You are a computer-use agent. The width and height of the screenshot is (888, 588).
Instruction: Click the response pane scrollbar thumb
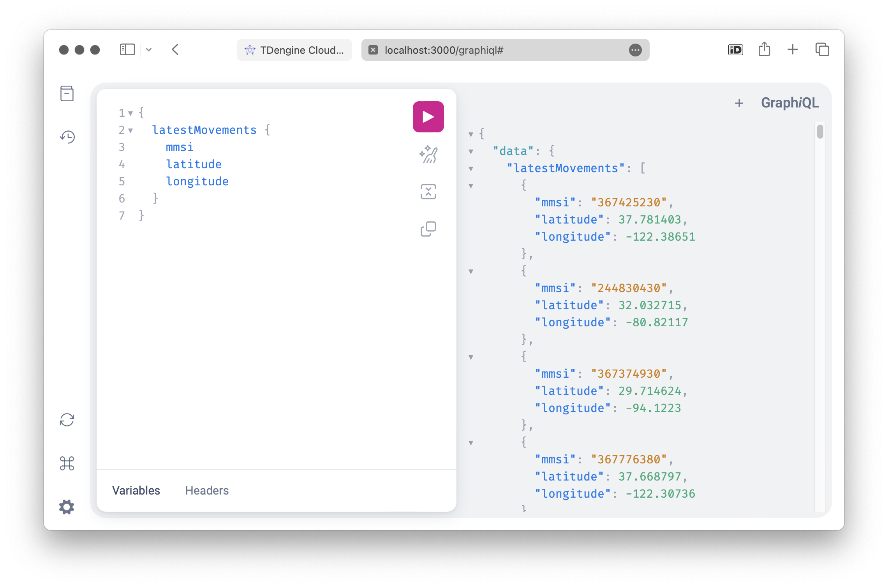(x=820, y=132)
